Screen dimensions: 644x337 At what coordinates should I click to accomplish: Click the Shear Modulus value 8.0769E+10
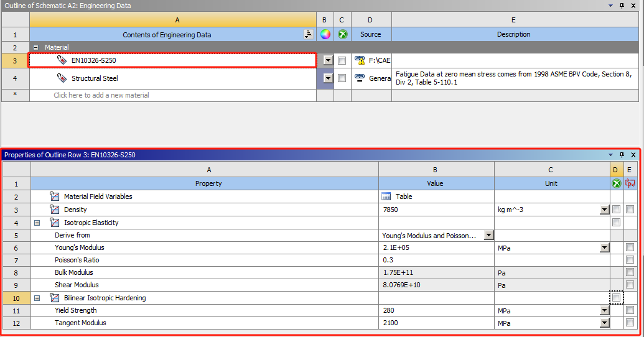click(x=402, y=284)
